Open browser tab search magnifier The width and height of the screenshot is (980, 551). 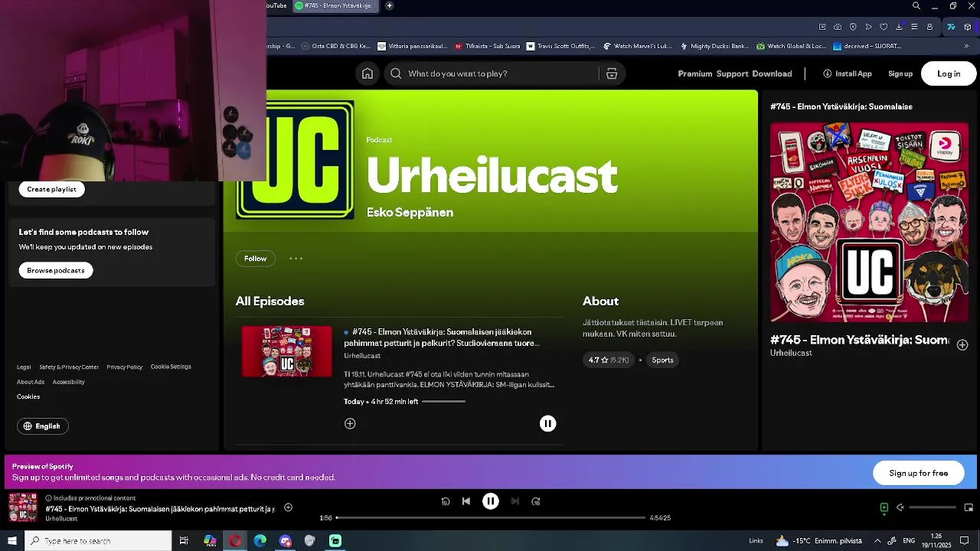point(916,6)
